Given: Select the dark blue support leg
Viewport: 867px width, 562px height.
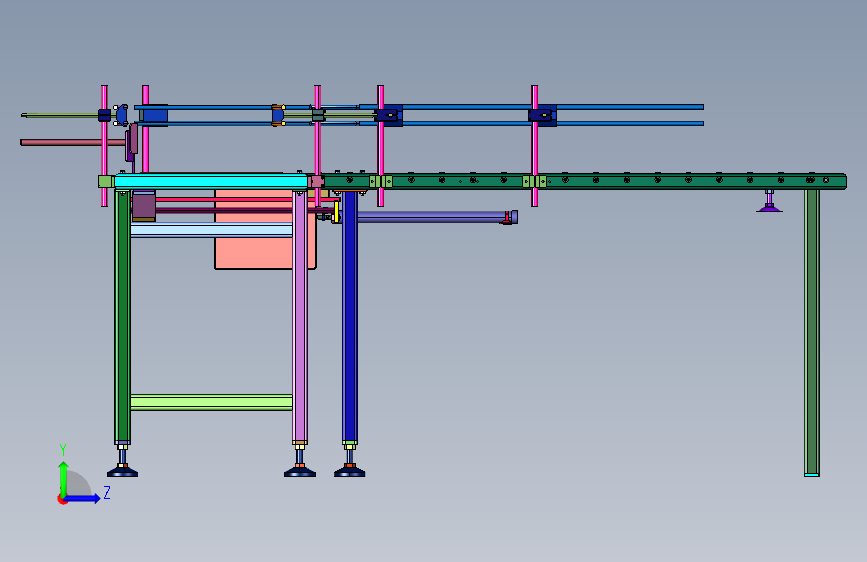Looking at the screenshot, I should (349, 315).
